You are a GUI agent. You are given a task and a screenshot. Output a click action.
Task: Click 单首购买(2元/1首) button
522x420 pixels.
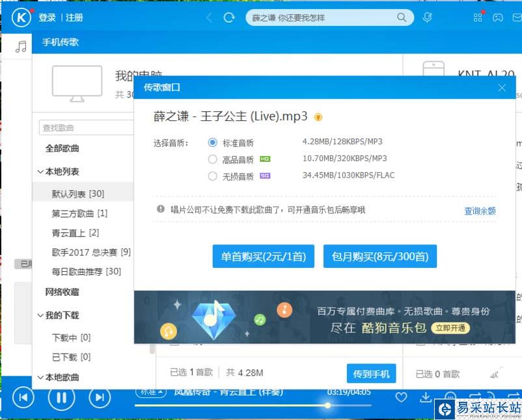[264, 256]
